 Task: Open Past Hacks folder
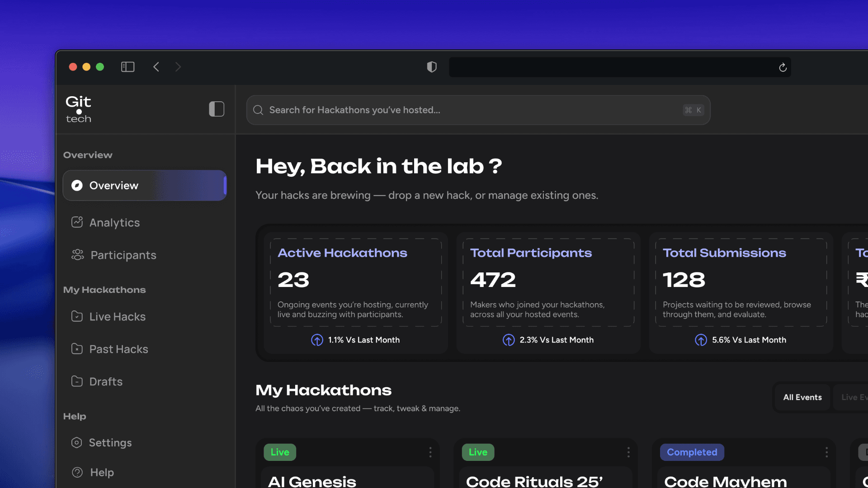[118, 349]
